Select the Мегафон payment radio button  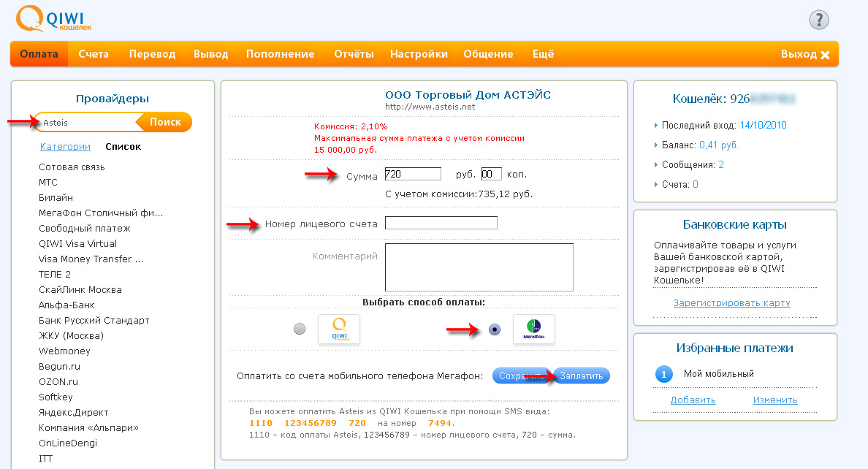(495, 329)
